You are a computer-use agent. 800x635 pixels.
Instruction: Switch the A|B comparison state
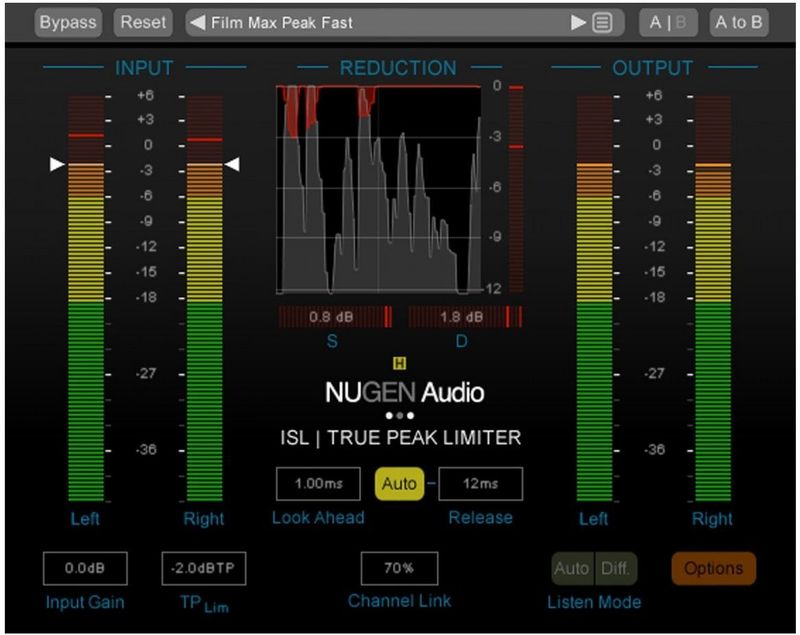point(668,22)
